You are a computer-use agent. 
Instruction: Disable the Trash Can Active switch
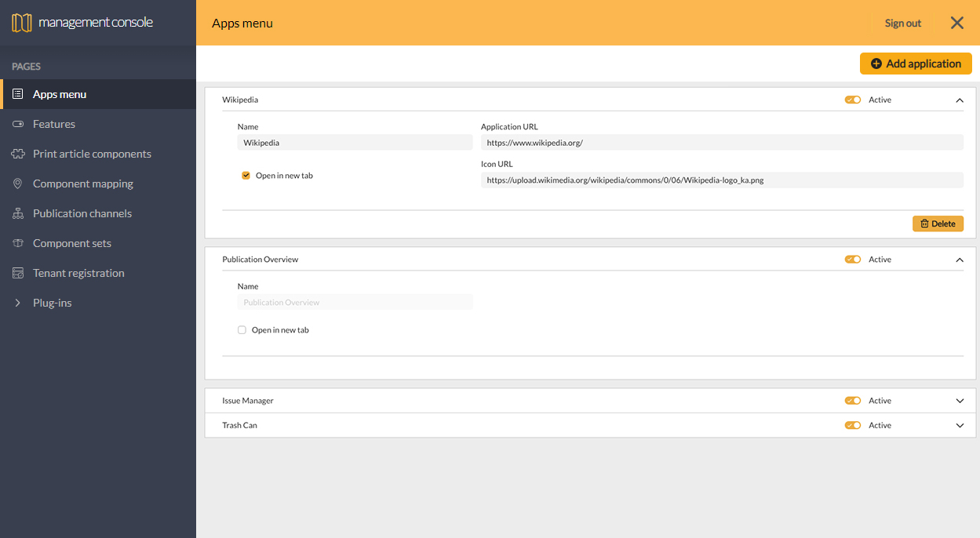[853, 425]
